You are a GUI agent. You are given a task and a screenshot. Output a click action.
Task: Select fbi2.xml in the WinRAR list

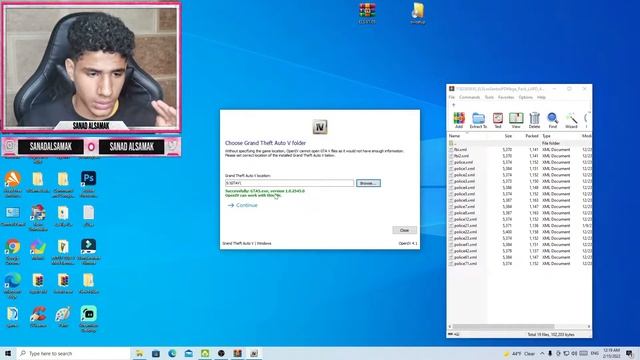point(461,156)
